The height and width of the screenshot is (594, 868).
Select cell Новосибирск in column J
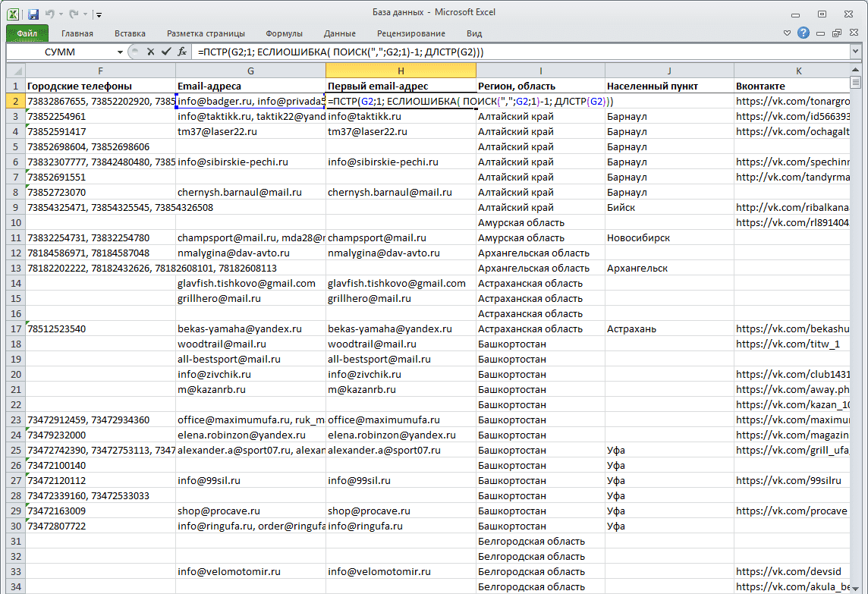[x=669, y=238]
